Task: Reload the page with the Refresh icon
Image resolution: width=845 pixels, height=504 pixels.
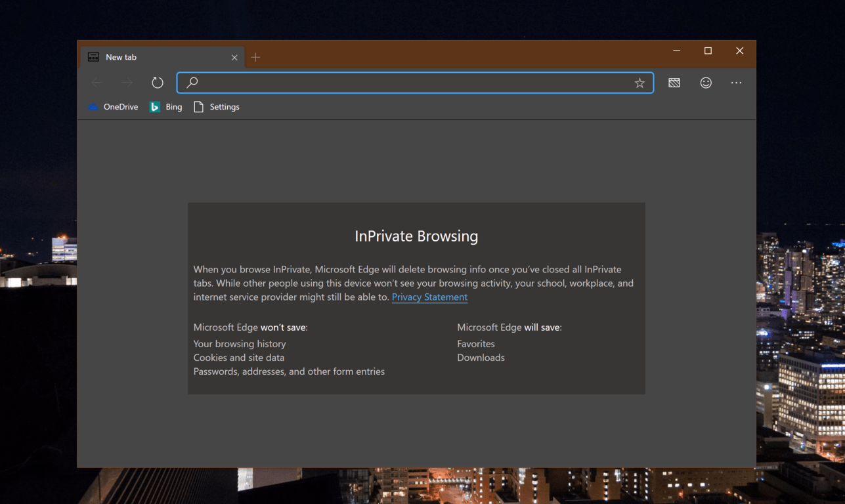Action: pyautogui.click(x=158, y=83)
